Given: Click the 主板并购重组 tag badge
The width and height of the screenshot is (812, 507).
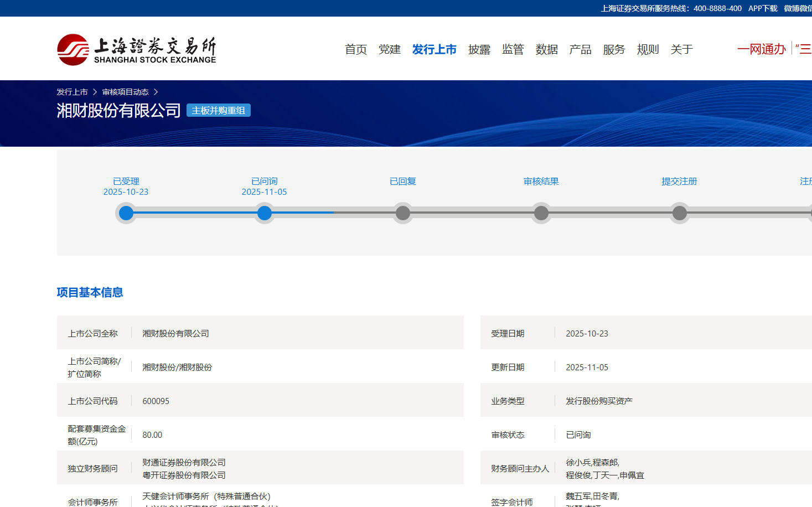Looking at the screenshot, I should [218, 111].
